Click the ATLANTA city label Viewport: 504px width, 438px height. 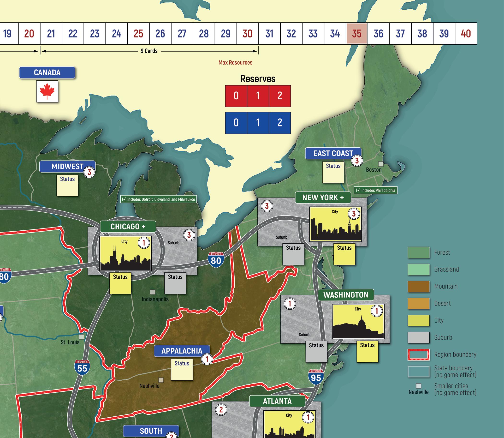pos(277,401)
